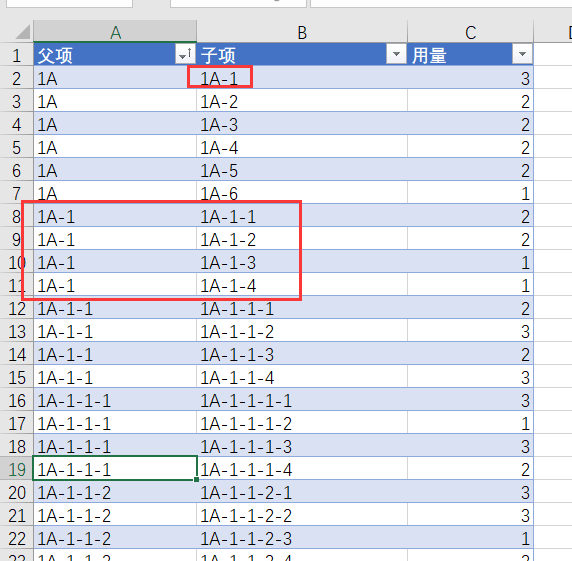Click cell 1A-5 in column B
Screen dimensions: 572x561
302,170
